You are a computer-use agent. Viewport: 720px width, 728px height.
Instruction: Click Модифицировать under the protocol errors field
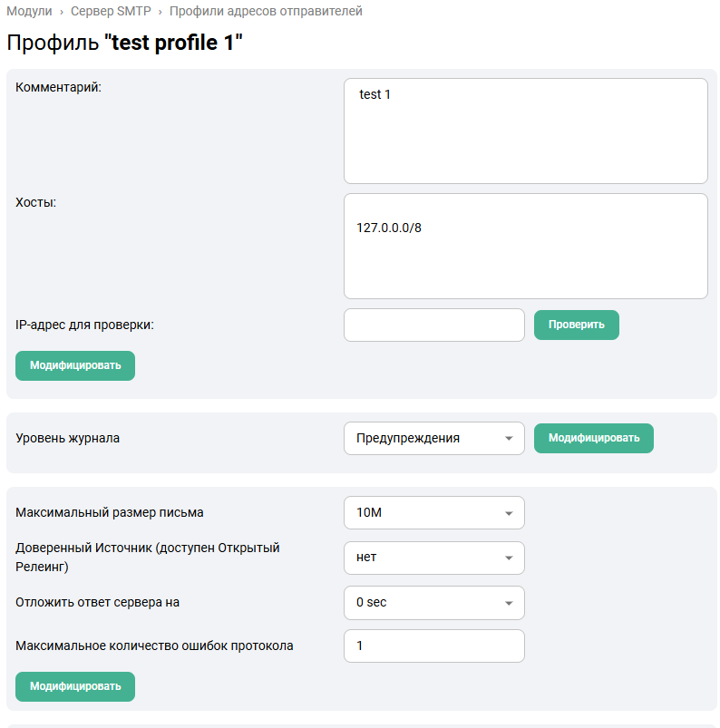point(75,686)
